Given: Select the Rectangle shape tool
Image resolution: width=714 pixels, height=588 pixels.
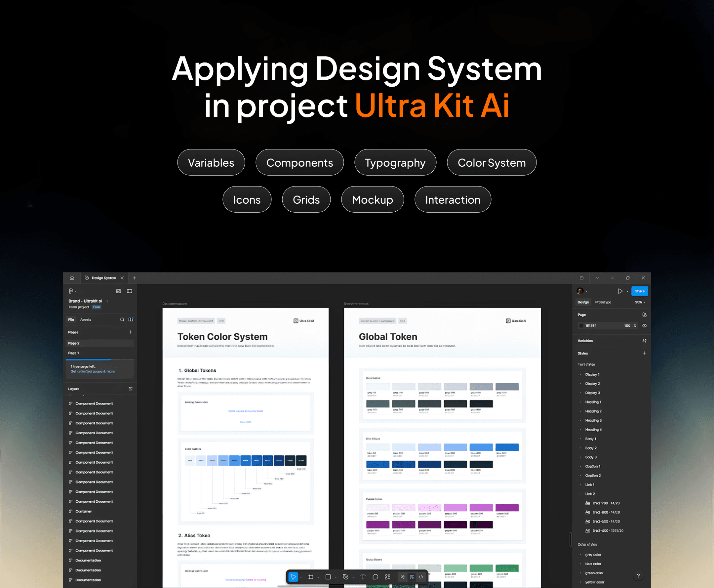Looking at the screenshot, I should point(328,576).
